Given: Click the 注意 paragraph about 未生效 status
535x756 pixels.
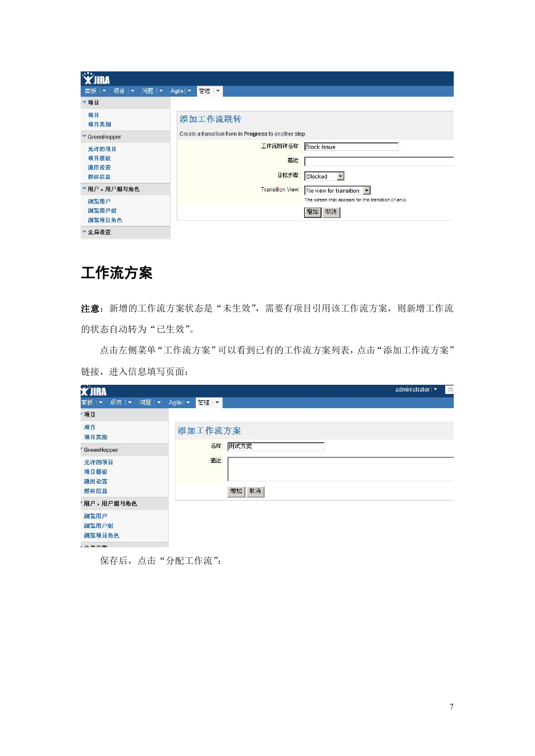Looking at the screenshot, I should tap(267, 318).
